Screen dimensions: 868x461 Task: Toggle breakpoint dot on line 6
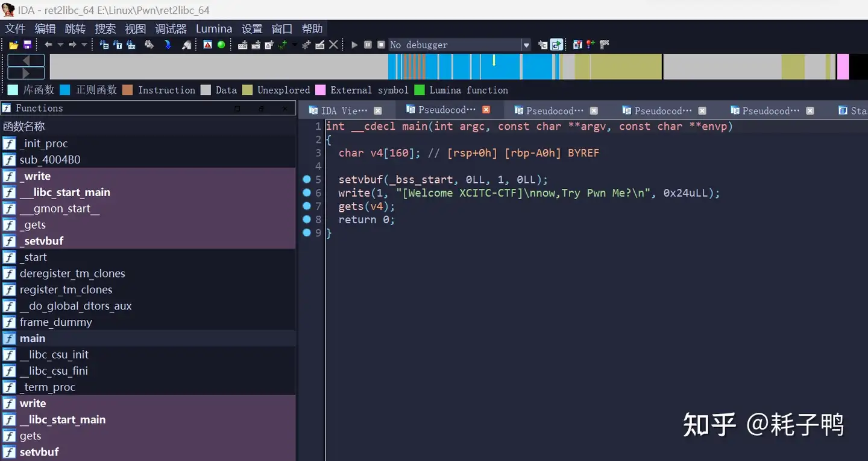click(x=307, y=192)
